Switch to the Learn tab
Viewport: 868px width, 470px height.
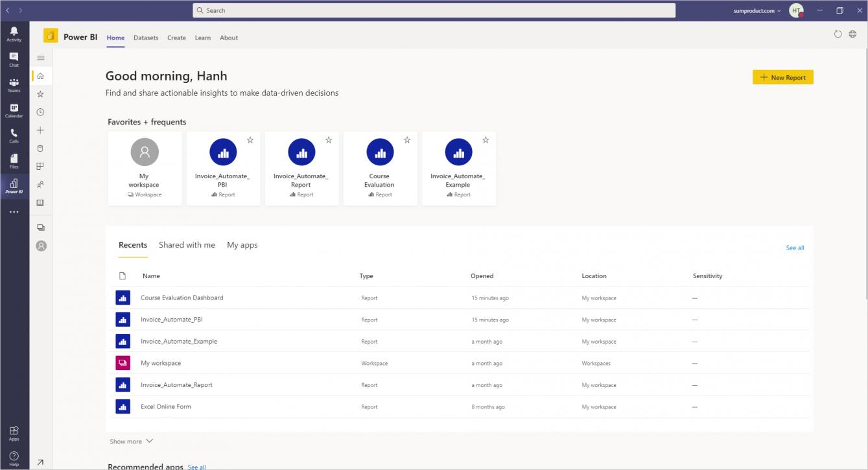coord(203,38)
